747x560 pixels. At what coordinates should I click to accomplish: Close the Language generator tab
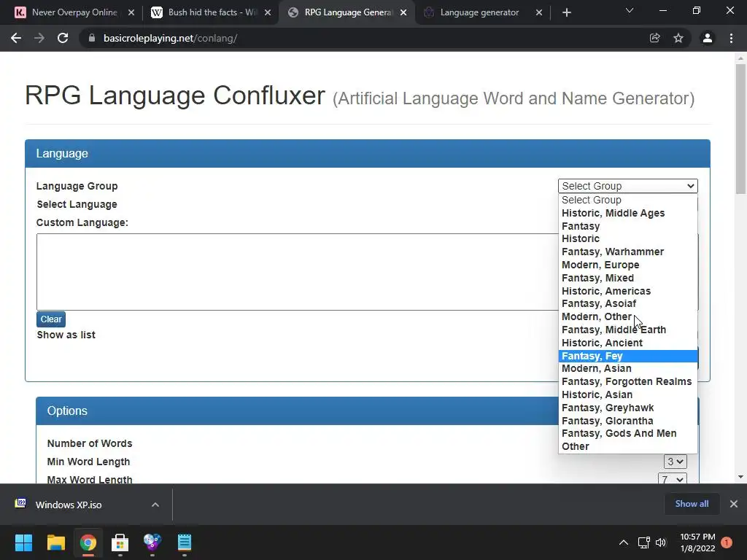[x=539, y=12]
